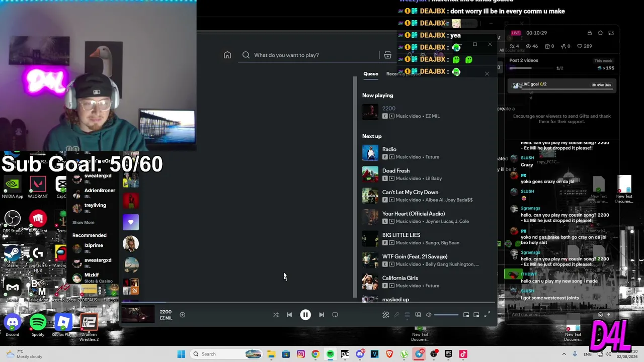Open OBS Studio desktop icon
Screen dimensions: 644x362
[13, 222]
